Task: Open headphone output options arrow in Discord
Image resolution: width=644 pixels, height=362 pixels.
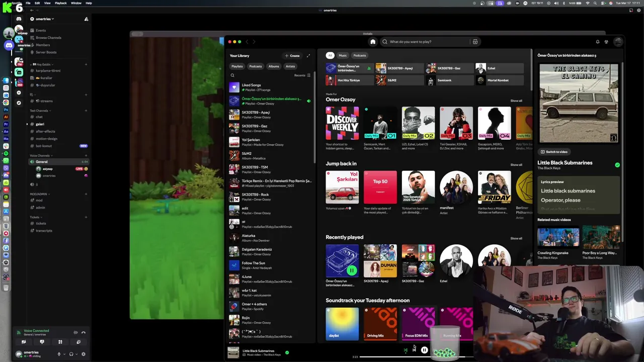Action: (x=76, y=354)
